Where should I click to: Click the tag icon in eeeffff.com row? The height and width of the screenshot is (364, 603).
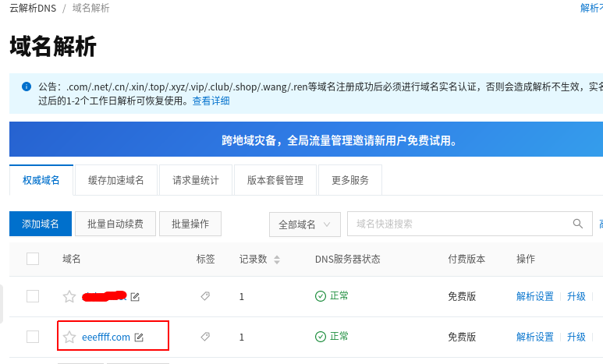(205, 337)
